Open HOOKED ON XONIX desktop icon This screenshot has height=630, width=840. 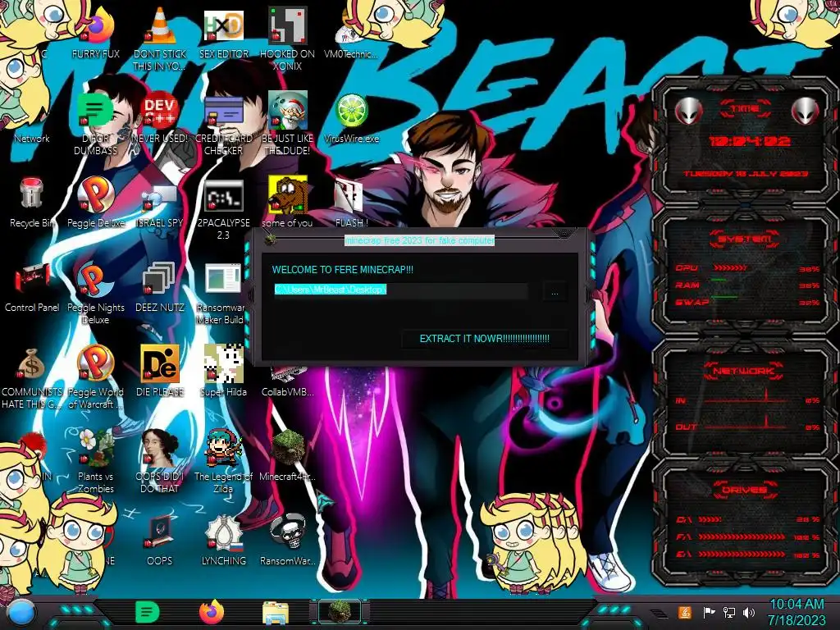(x=288, y=25)
